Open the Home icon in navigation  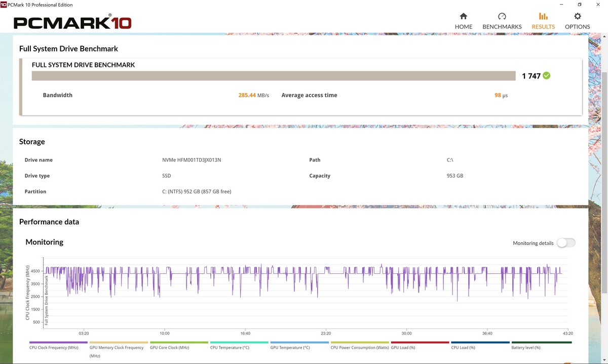tap(463, 17)
